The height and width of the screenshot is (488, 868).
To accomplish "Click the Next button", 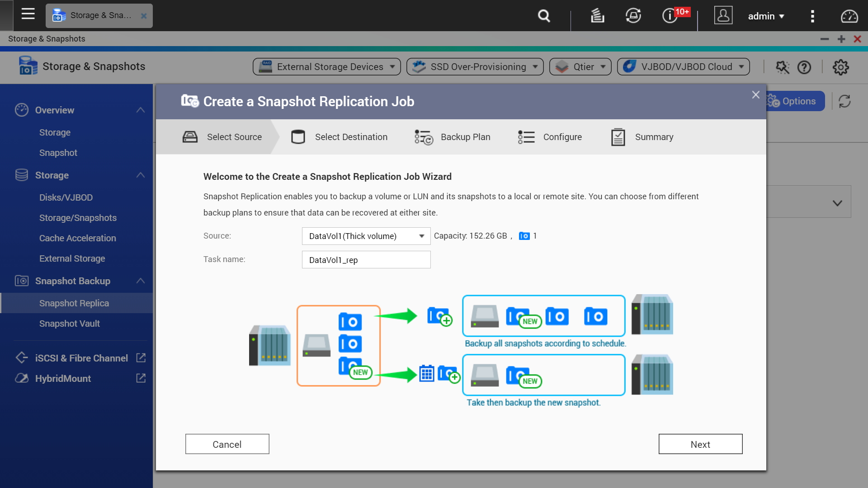I will click(700, 445).
